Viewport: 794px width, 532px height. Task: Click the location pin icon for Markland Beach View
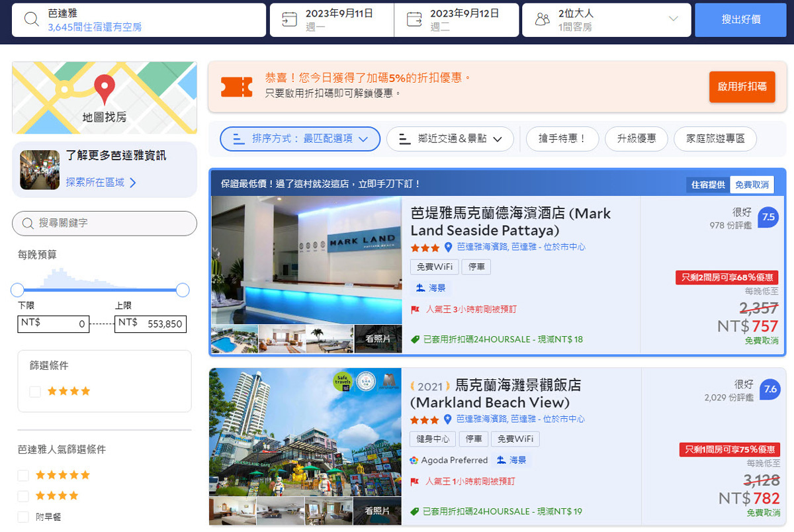click(x=448, y=420)
